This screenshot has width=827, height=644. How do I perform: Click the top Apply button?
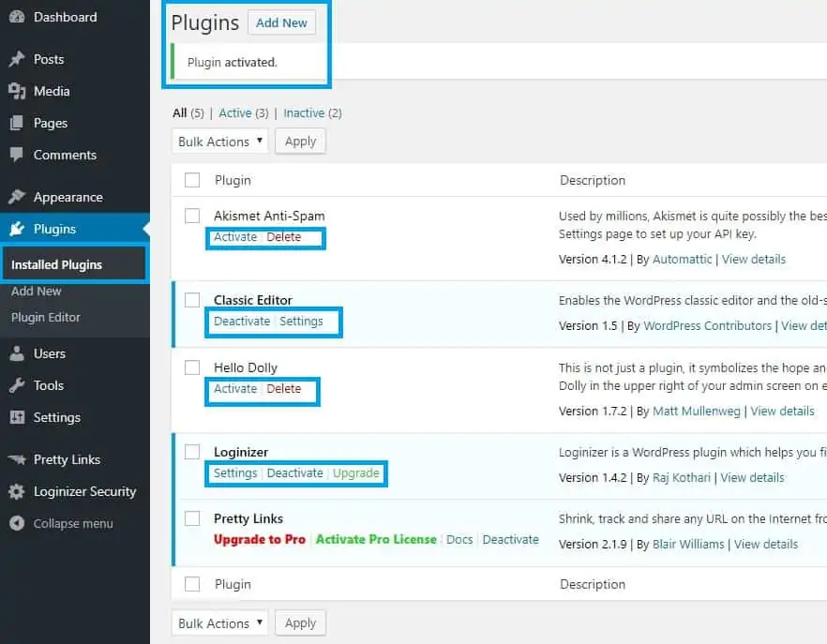click(301, 142)
